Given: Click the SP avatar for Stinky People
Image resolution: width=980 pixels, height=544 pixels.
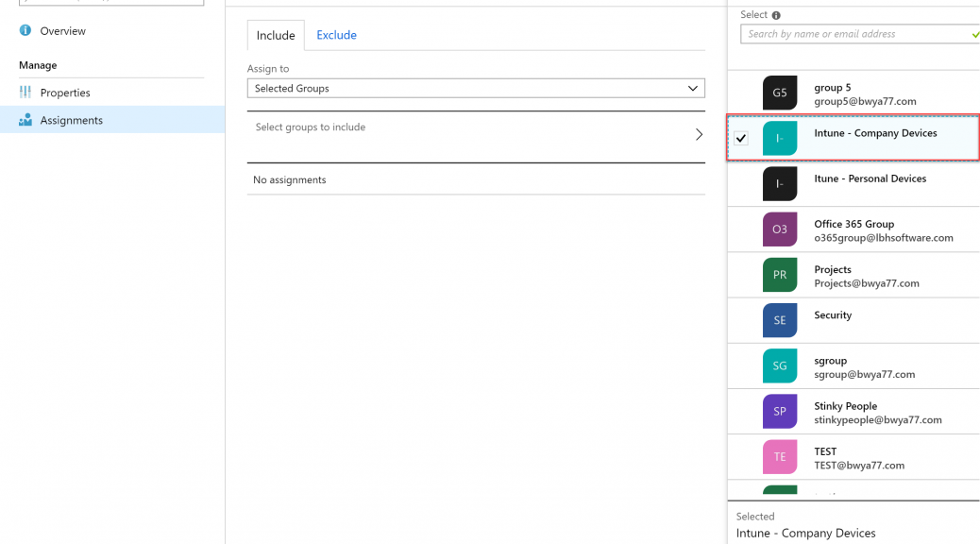Looking at the screenshot, I should click(780, 412).
